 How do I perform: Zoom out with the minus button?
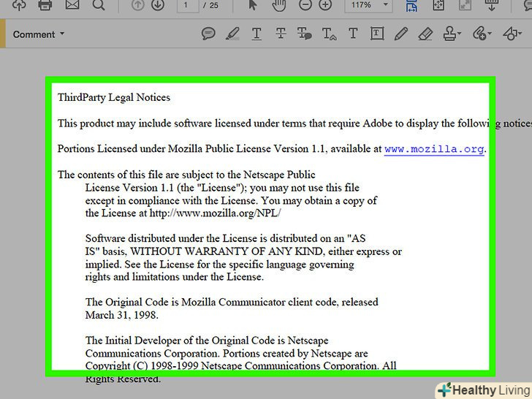[x=305, y=4]
